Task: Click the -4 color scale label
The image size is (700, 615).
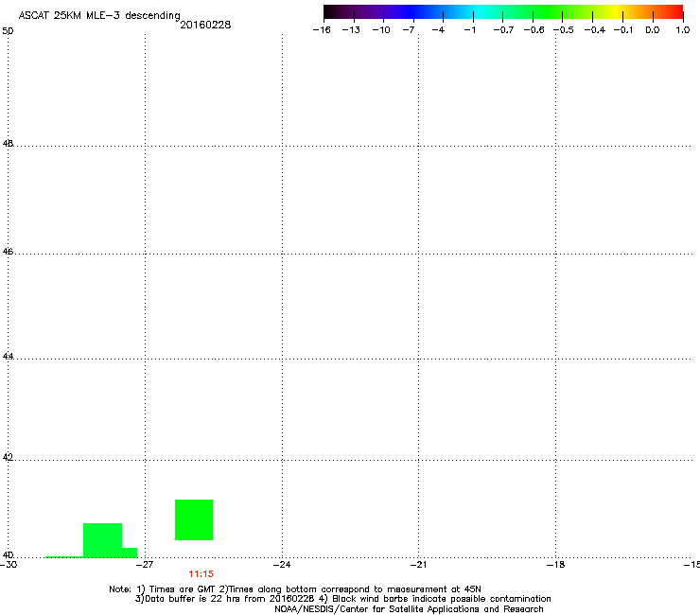Action: coord(438,30)
